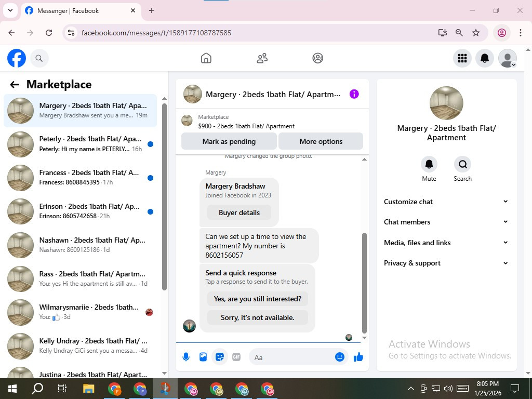Choose a GIF icon
Viewport: 532px width, 399px height.
point(236,357)
